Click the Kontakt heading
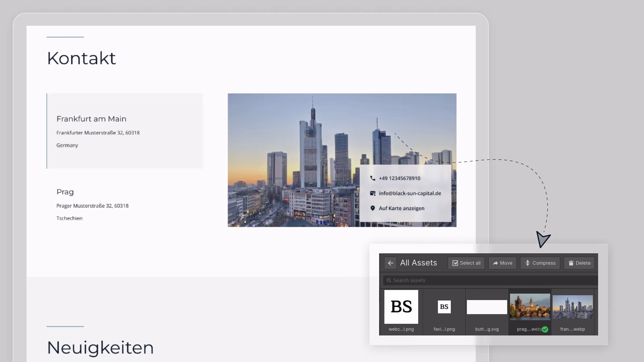644x362 pixels. tap(81, 58)
